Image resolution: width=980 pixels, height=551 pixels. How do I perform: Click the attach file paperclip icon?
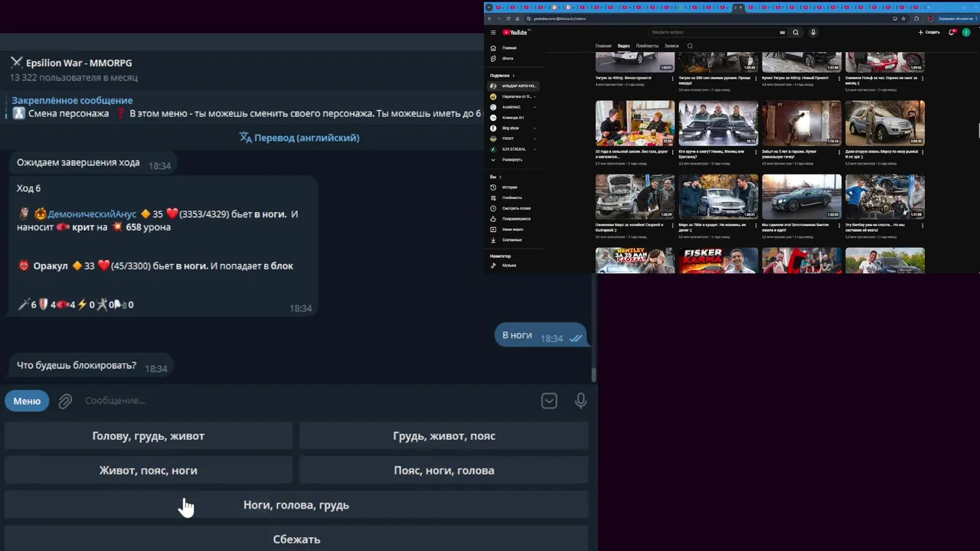[x=65, y=401]
